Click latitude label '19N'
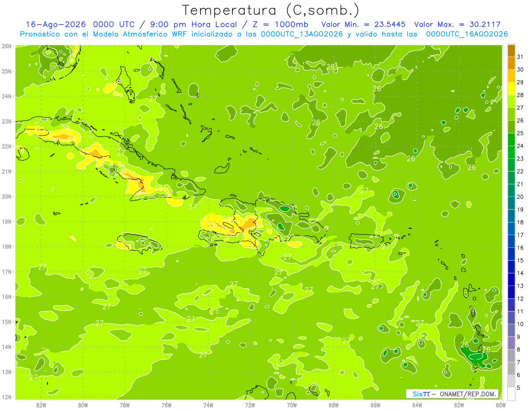 point(7,221)
